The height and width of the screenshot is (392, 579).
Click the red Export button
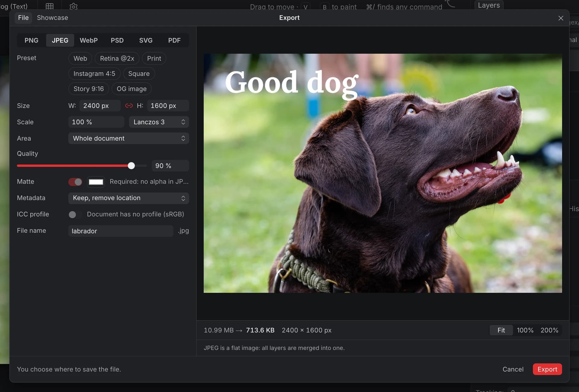tap(547, 369)
